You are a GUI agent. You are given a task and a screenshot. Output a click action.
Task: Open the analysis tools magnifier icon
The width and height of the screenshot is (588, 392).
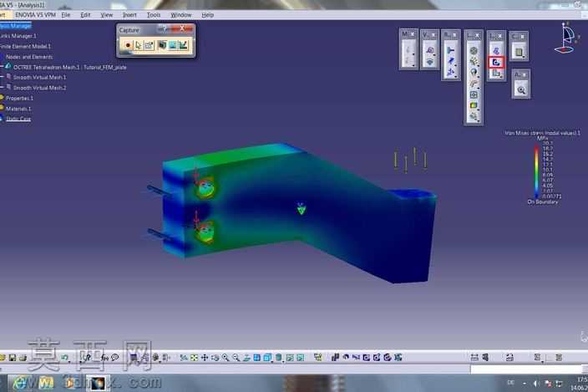click(521, 90)
